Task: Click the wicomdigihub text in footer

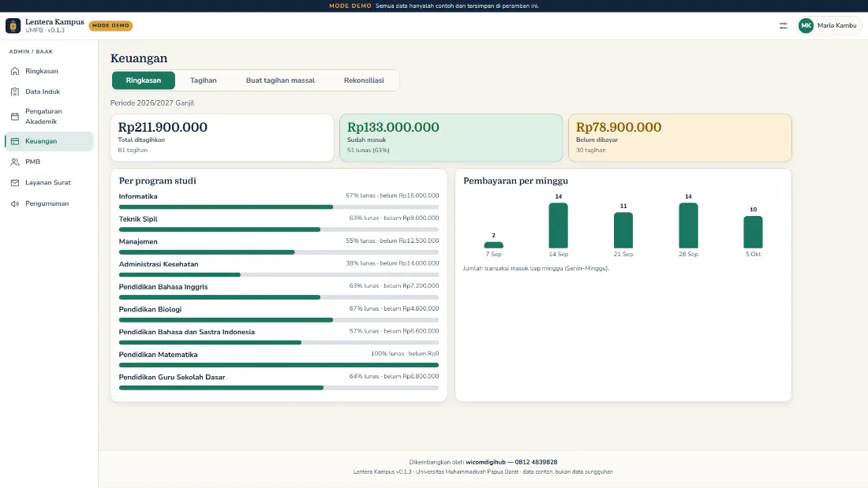Action: (485, 462)
